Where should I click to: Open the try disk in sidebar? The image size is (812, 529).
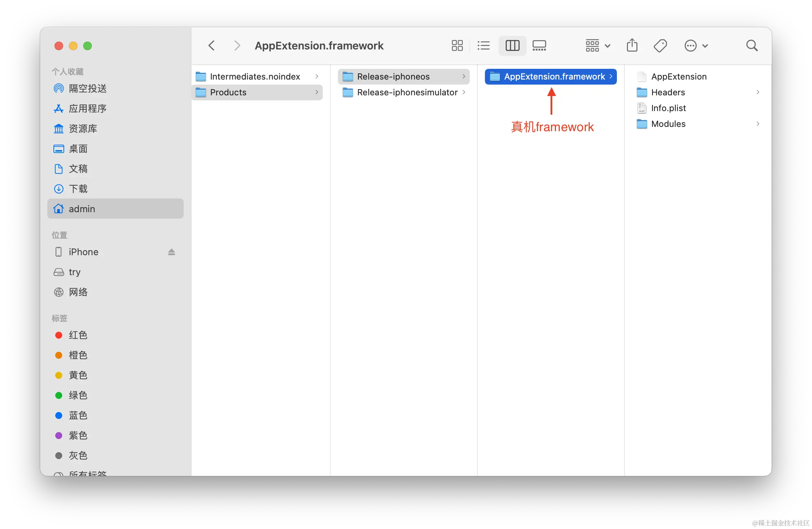pyautogui.click(x=75, y=272)
